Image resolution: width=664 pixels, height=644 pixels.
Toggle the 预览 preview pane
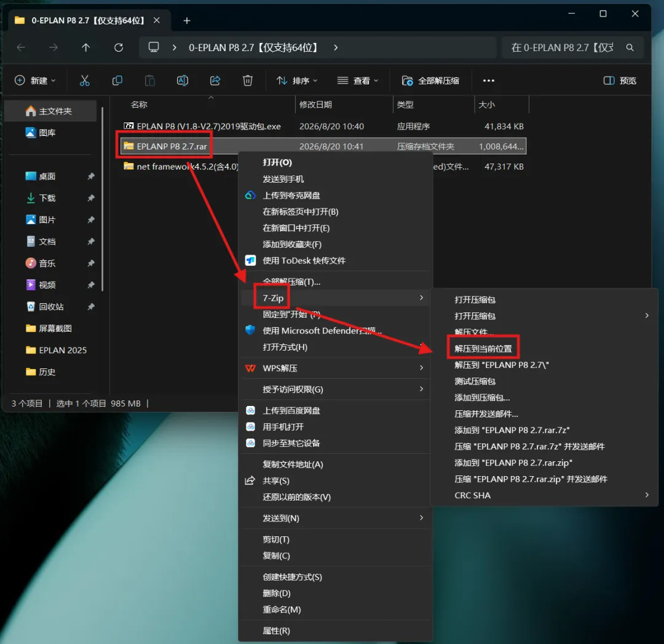[x=620, y=81]
